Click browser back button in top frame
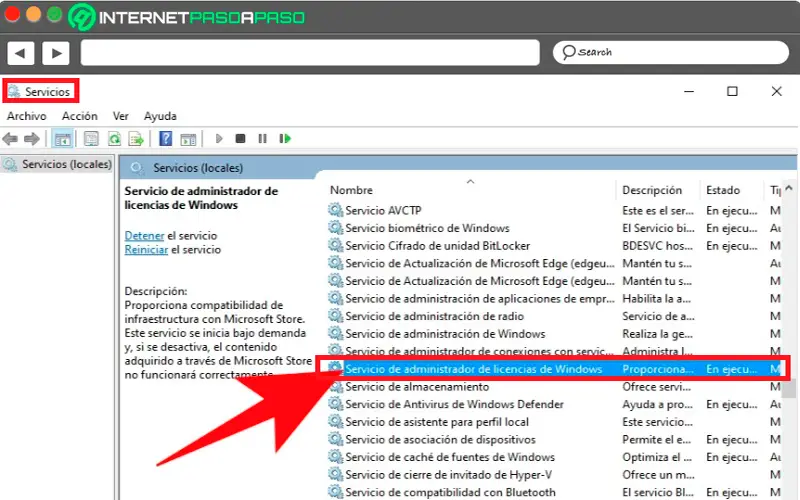This screenshot has width=800, height=500. point(20,53)
